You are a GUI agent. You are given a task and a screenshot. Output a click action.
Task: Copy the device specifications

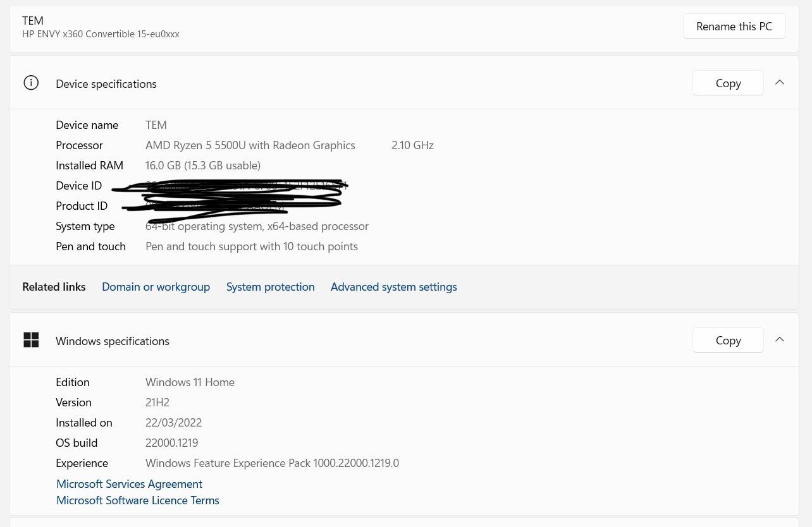point(728,83)
